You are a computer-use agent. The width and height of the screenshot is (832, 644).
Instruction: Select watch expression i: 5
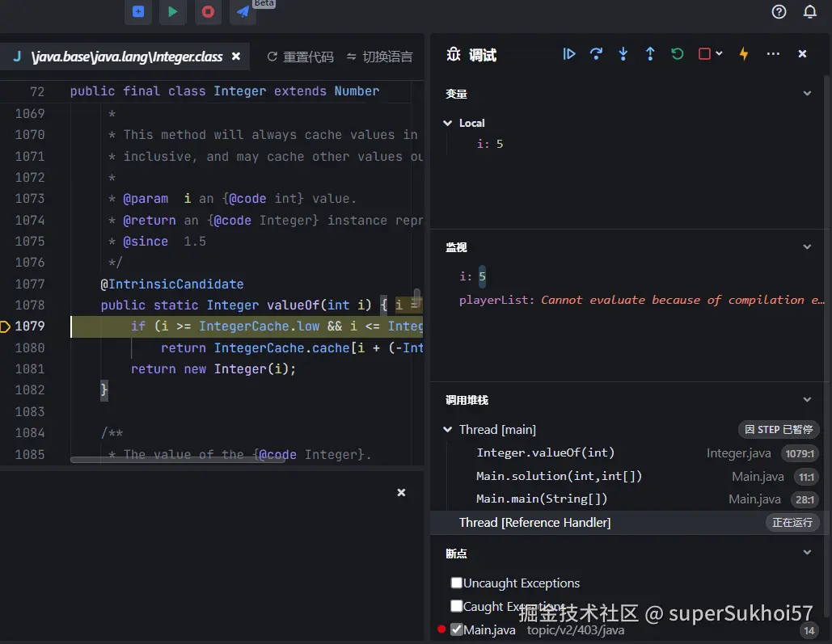(x=472, y=276)
